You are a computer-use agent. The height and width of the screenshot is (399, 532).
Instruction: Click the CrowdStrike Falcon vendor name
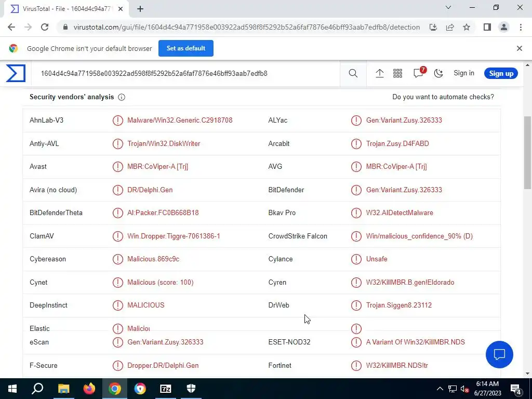(298, 236)
